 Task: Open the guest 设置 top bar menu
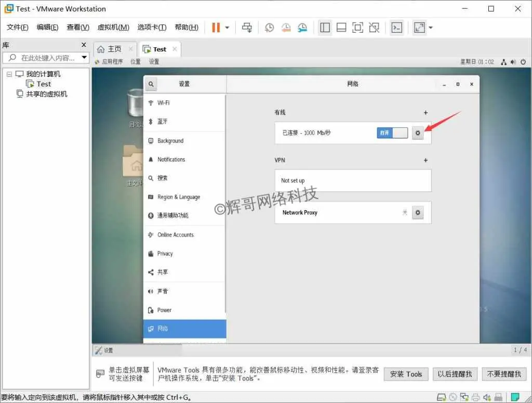point(154,61)
